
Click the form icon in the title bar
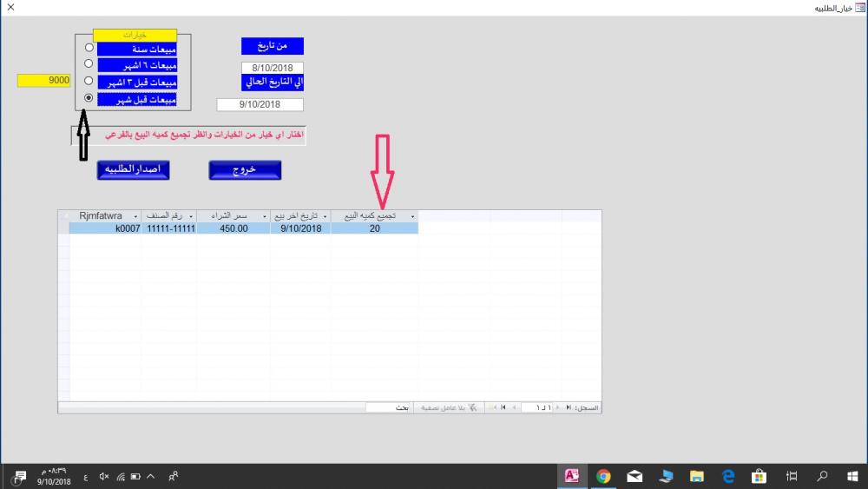859,8
